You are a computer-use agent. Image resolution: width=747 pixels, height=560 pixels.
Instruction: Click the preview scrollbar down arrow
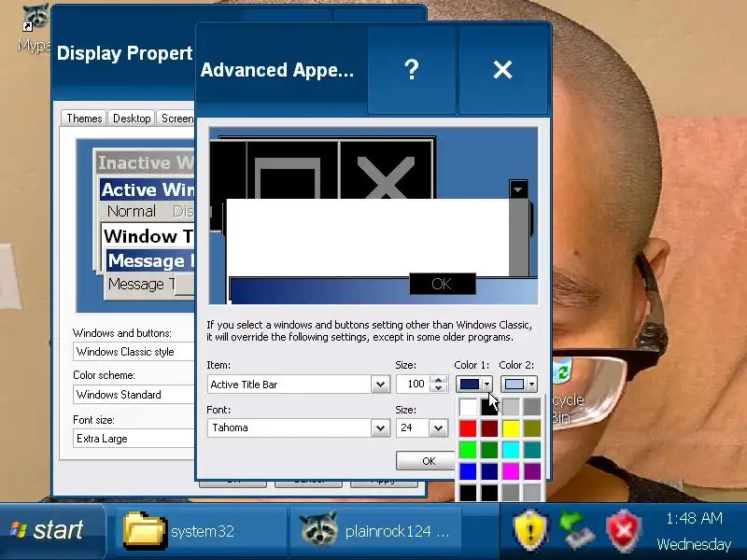tap(518, 189)
